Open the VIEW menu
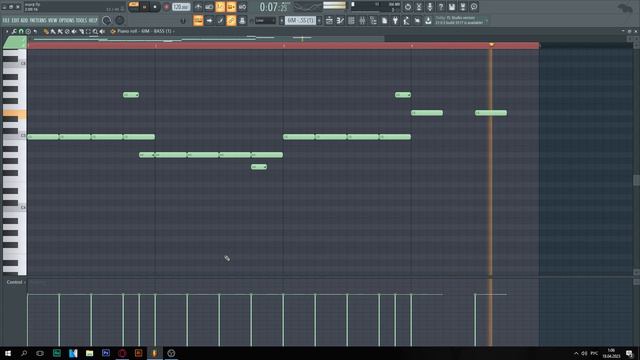Image resolution: width=640 pixels, height=360 pixels. click(x=53, y=20)
